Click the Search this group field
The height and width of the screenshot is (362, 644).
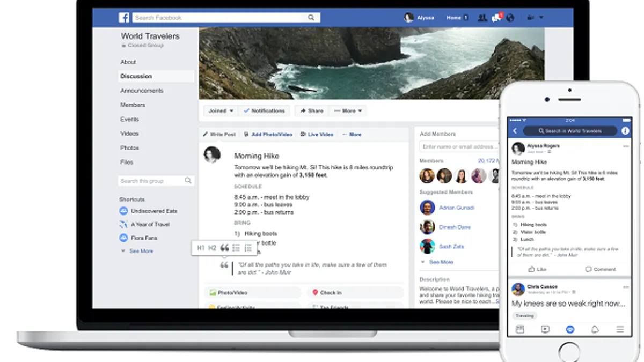[x=156, y=181]
